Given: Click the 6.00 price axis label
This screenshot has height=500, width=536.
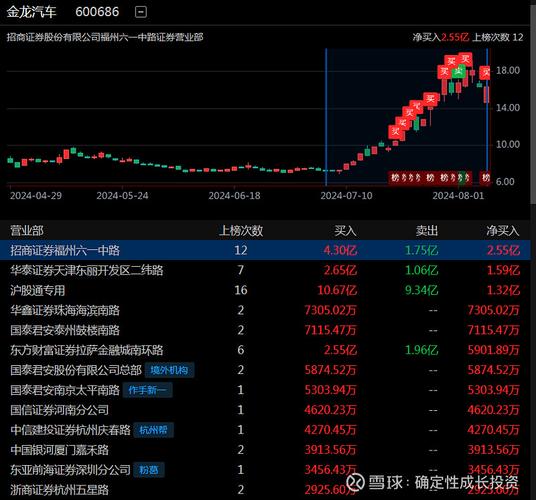Looking at the screenshot, I should (x=505, y=181).
